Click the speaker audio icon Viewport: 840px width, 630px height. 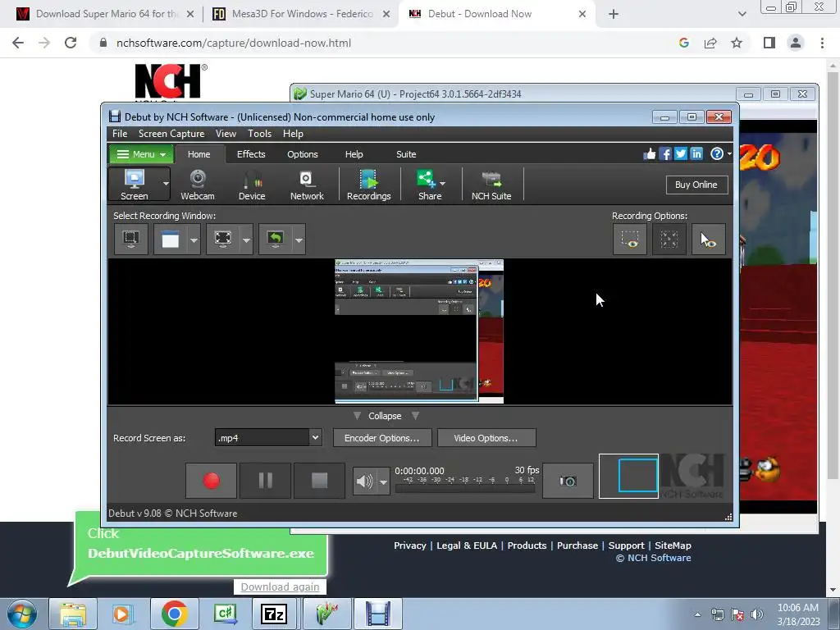point(364,481)
